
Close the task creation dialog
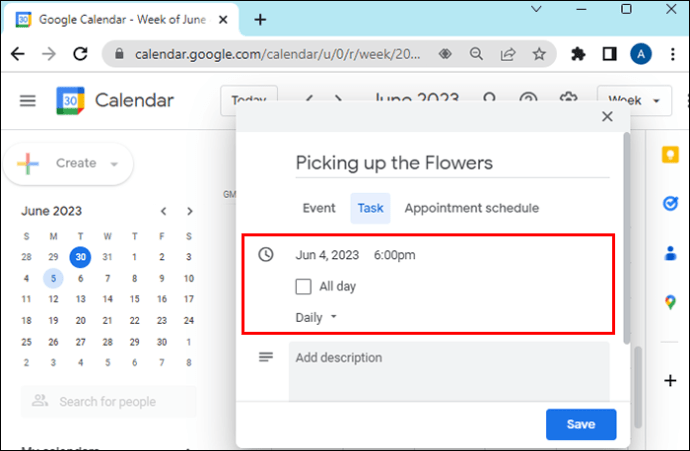[606, 117]
